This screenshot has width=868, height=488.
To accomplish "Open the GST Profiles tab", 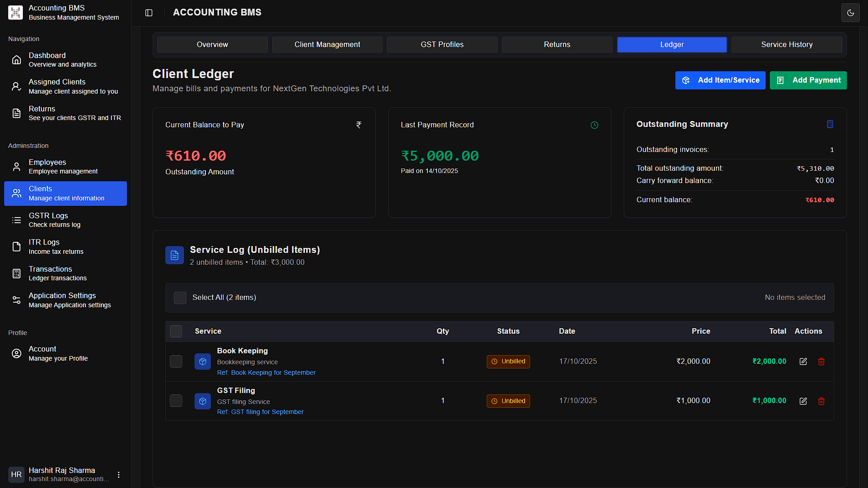I will 442,45.
